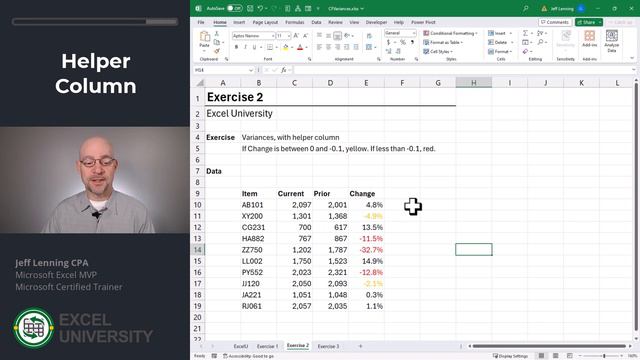The width and height of the screenshot is (640, 360).
Task: Click the Orientation text angle icon
Action: click(347, 36)
